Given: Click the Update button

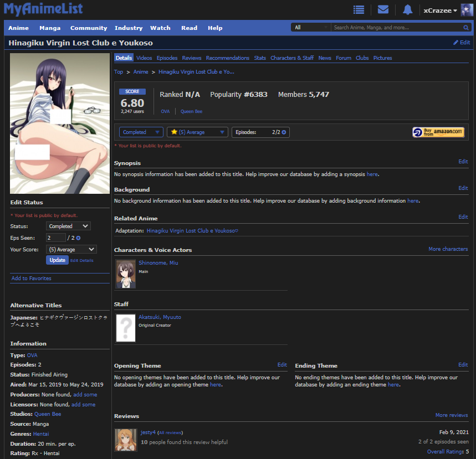Looking at the screenshot, I should pyautogui.click(x=58, y=260).
